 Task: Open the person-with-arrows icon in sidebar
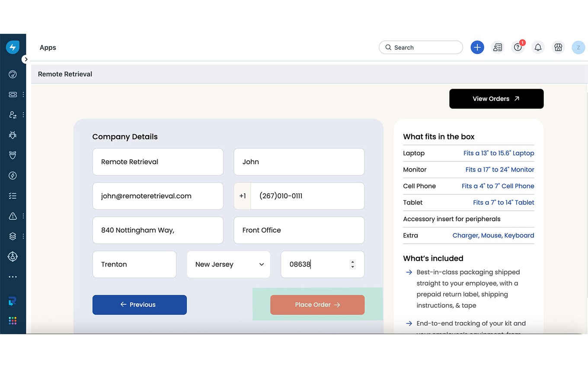point(13,115)
